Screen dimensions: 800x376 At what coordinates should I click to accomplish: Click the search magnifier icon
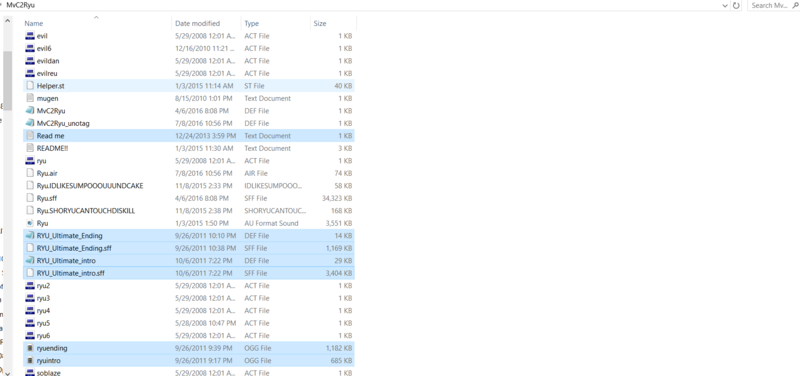pos(795,5)
